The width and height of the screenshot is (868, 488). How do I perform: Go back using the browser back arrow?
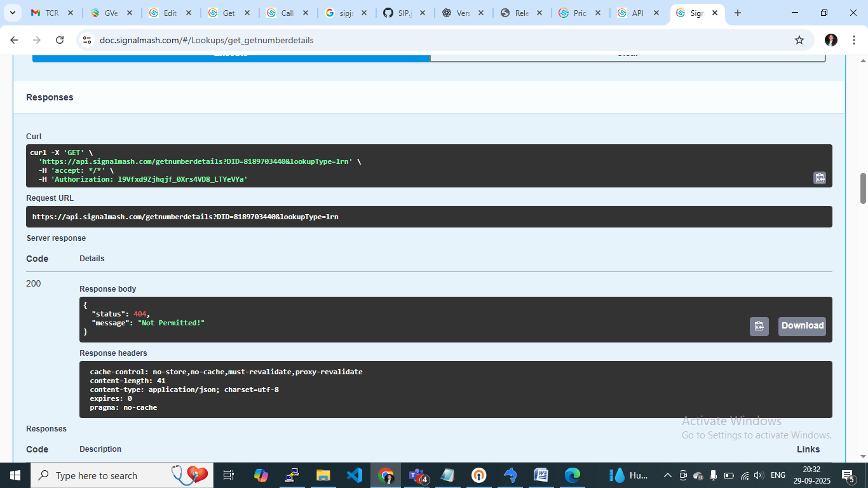(14, 40)
